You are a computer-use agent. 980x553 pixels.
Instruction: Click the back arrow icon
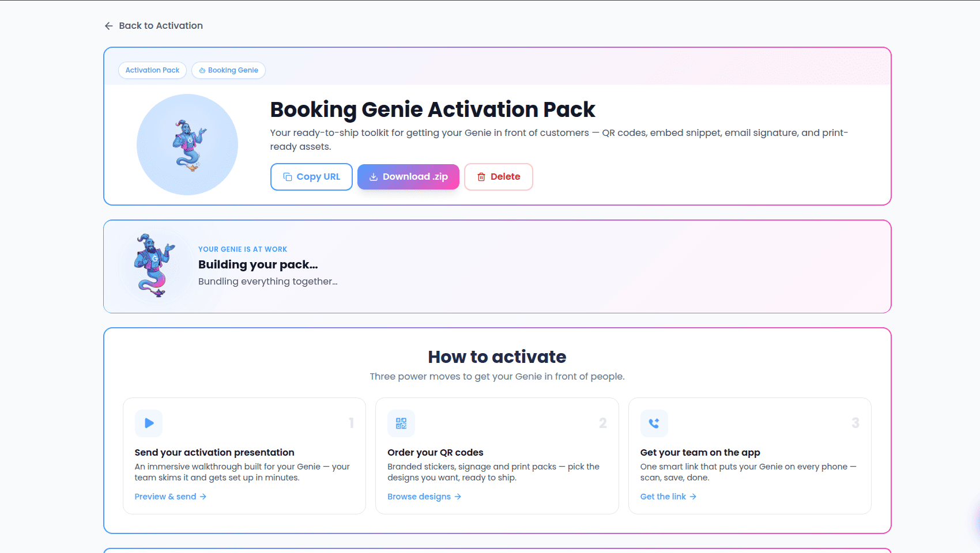pyautogui.click(x=108, y=26)
